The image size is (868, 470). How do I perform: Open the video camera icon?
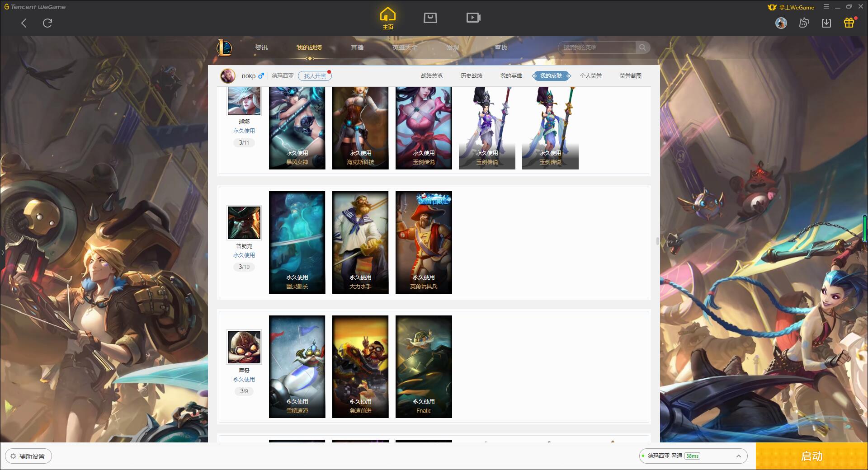(x=473, y=18)
